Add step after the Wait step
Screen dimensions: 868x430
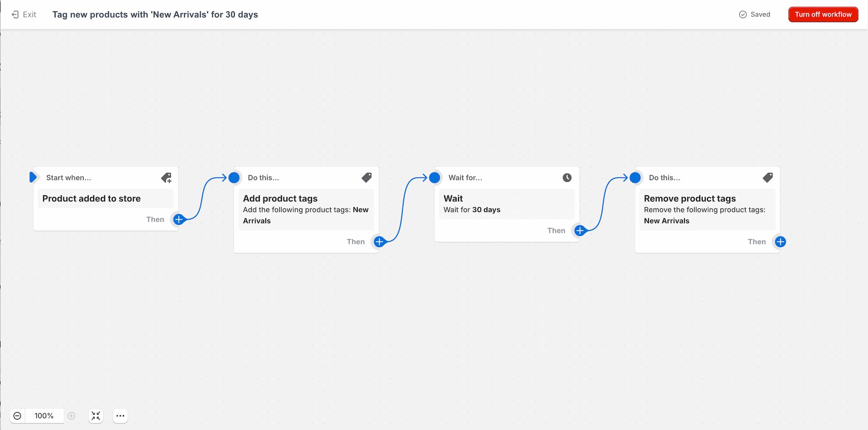click(x=580, y=231)
